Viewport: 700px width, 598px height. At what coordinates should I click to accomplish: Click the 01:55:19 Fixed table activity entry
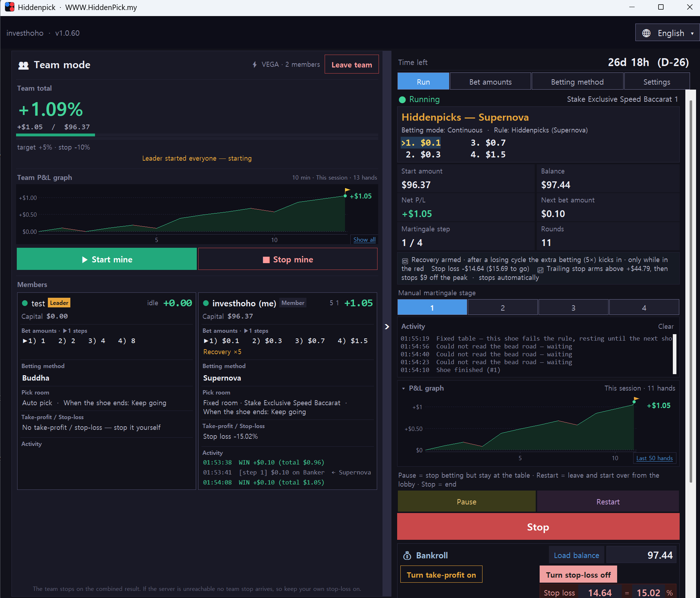coord(536,338)
